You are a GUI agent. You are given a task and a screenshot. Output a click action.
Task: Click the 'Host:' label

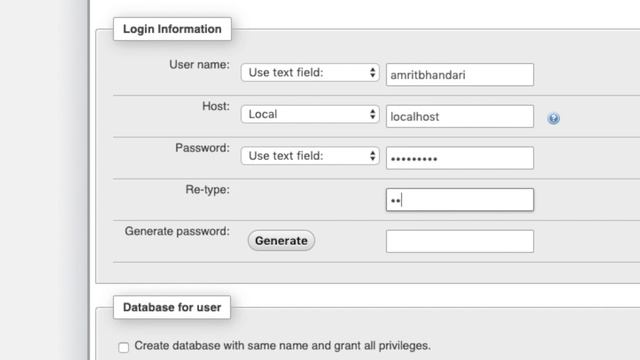(x=216, y=106)
